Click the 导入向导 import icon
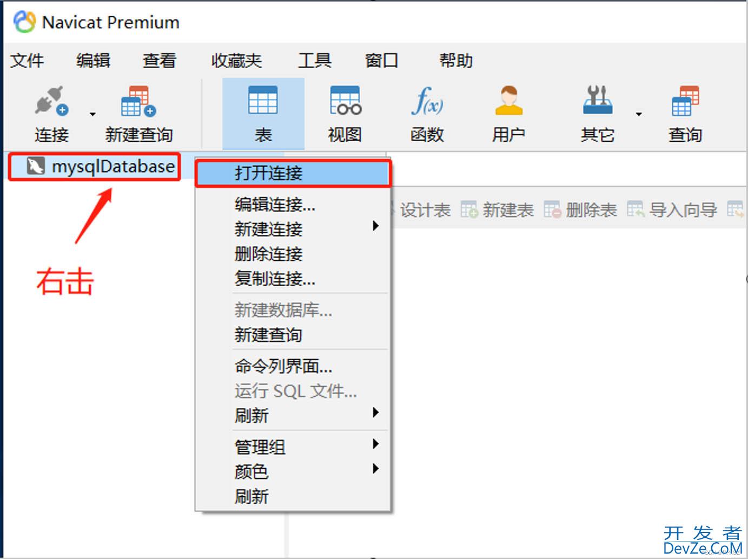Image resolution: width=748 pixels, height=560 pixels. (636, 209)
